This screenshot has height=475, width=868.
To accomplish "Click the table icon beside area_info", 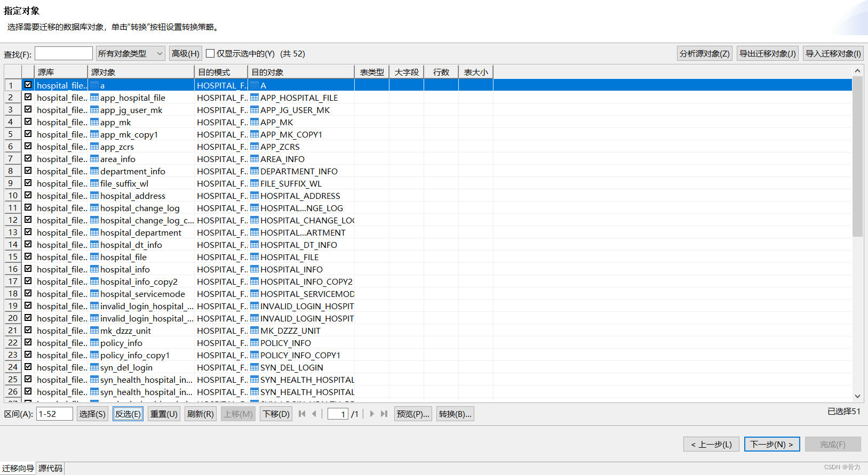I will [x=94, y=159].
